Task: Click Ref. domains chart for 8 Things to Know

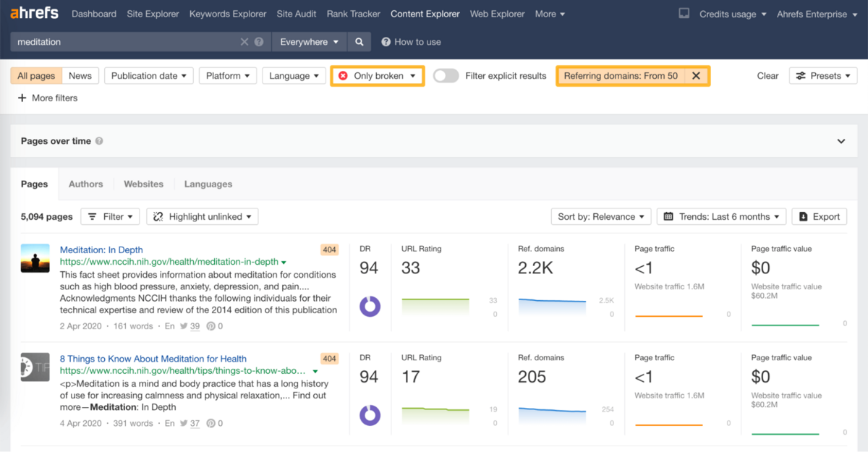Action: tap(552, 416)
